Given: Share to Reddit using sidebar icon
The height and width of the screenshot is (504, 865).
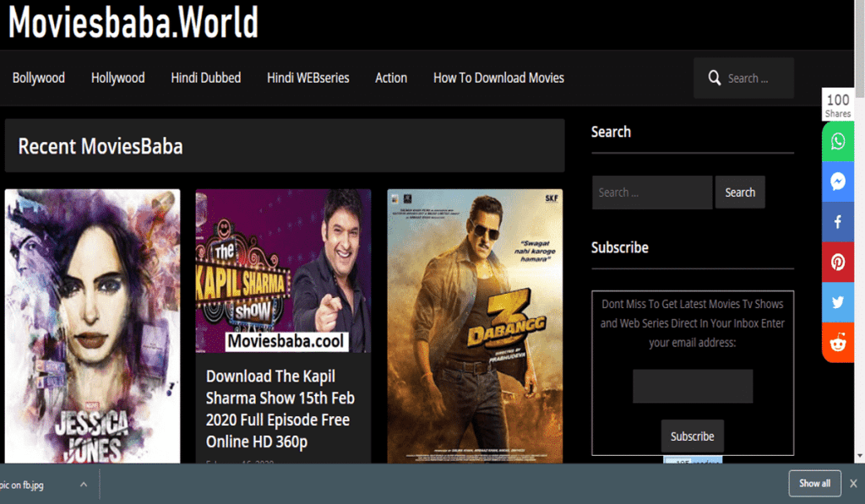Looking at the screenshot, I should point(837,343).
